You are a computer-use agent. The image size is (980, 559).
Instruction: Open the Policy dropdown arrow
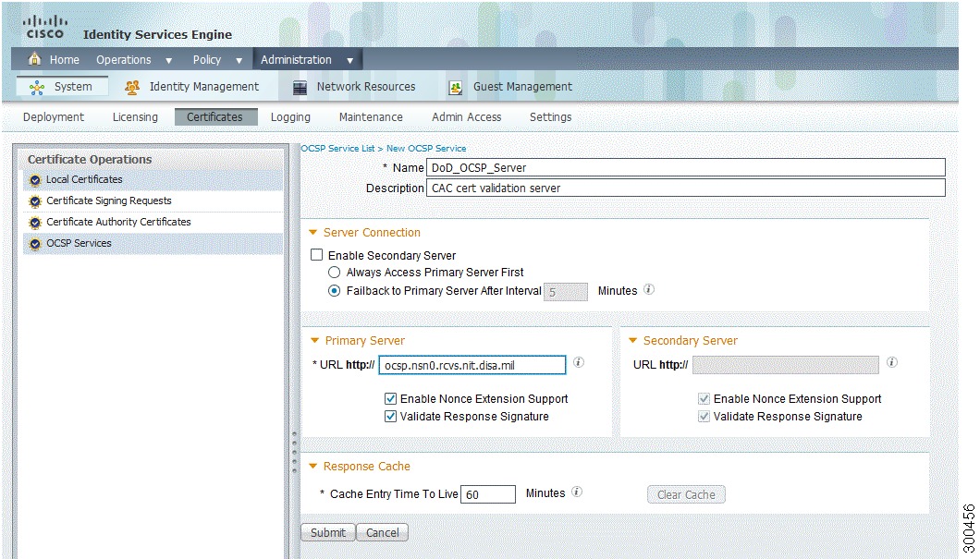(x=239, y=61)
